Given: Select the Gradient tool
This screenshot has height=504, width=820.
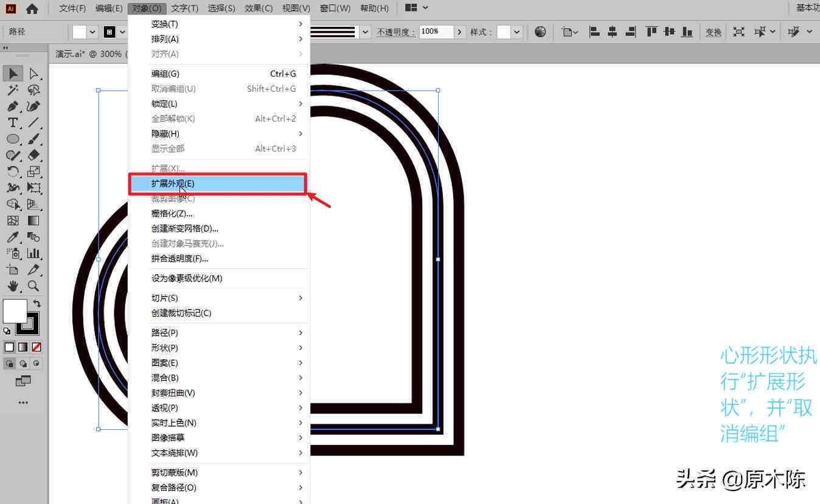Looking at the screenshot, I should pyautogui.click(x=34, y=221).
